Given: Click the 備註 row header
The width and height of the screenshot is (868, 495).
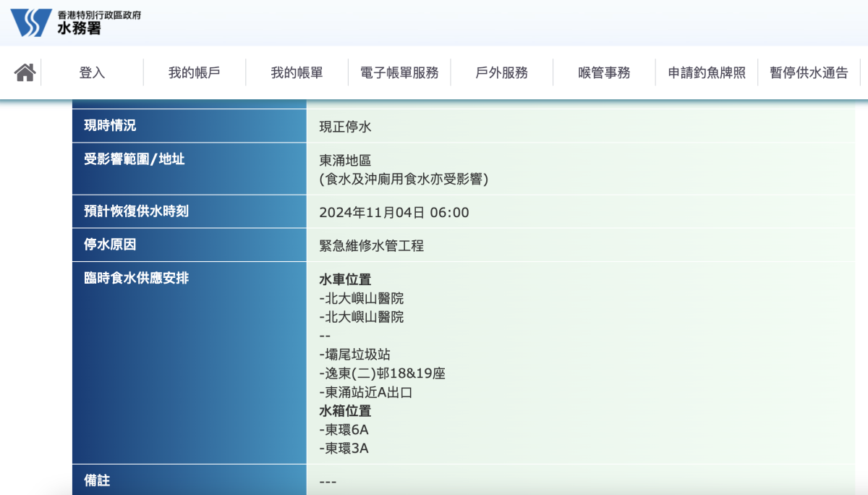Looking at the screenshot, I should coord(97,480).
